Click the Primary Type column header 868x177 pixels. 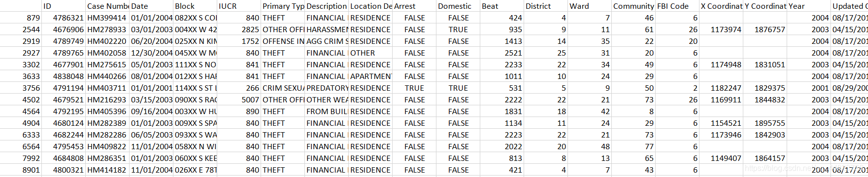click(283, 6)
